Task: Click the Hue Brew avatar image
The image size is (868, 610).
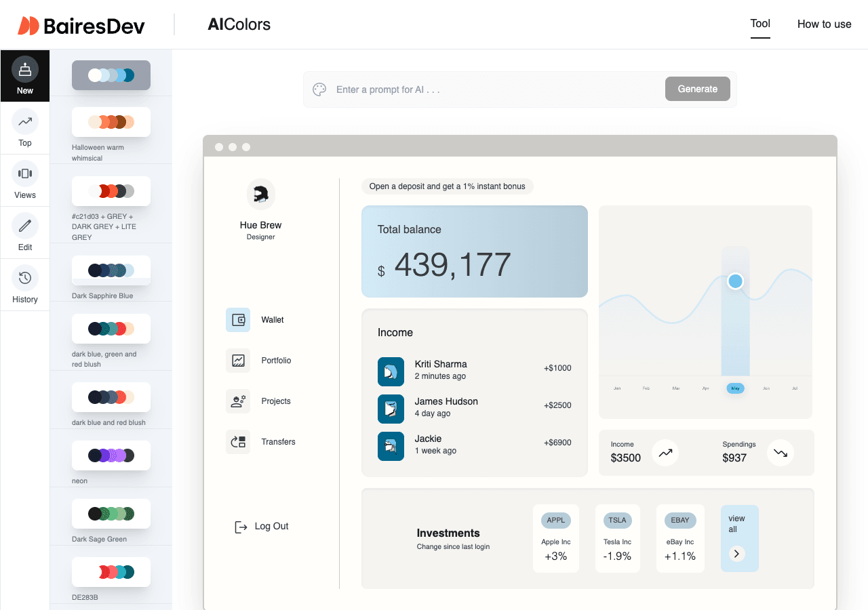Action: click(x=261, y=194)
